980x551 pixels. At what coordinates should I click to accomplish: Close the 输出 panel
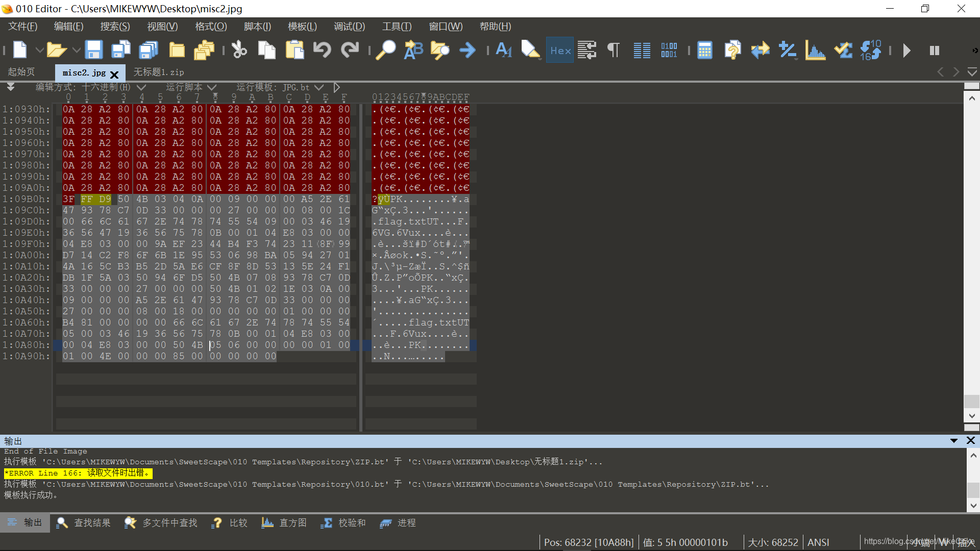(971, 440)
